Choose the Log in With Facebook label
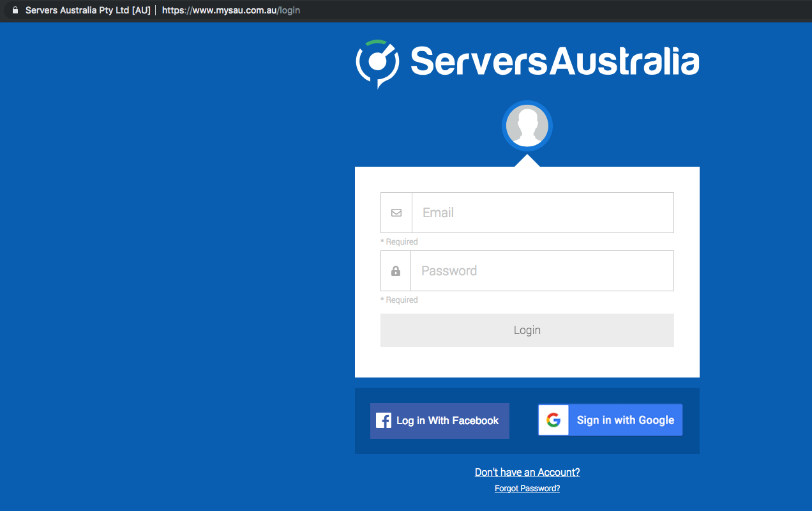This screenshot has height=511, width=812. 447,420
